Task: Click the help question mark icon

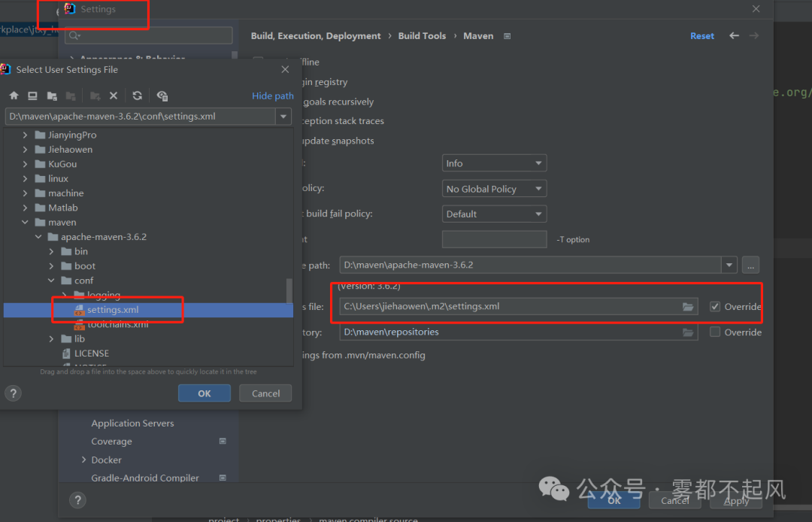Action: point(14,393)
